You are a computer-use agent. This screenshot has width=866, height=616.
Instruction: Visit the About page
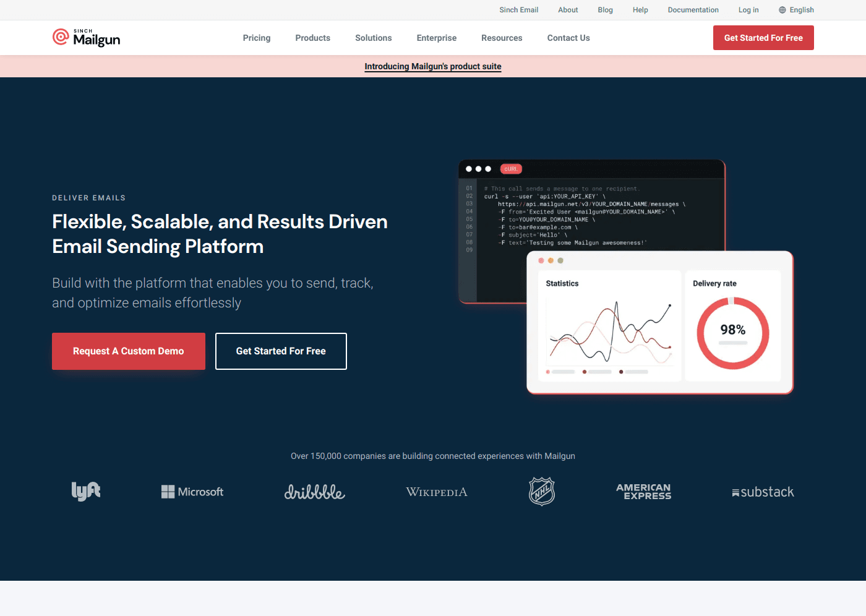pyautogui.click(x=568, y=10)
